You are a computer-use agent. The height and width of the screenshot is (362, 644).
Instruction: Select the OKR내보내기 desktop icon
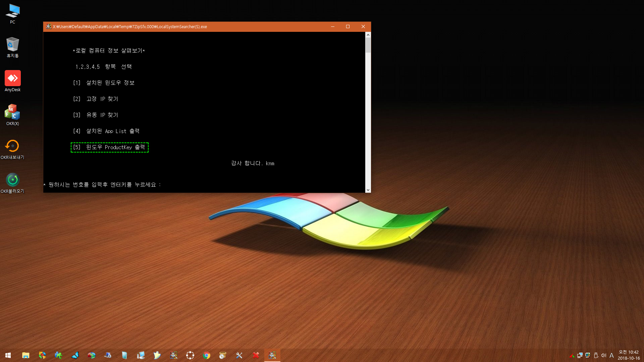click(12, 149)
